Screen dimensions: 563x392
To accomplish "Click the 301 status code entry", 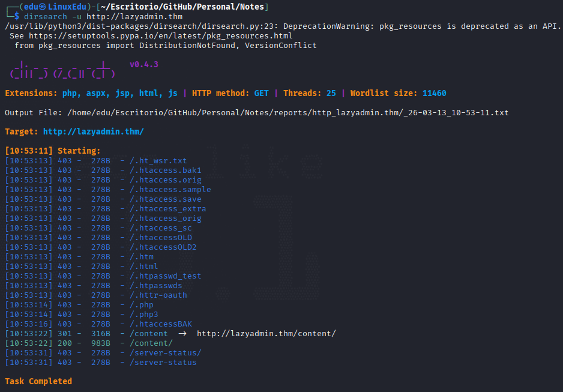I will point(65,334).
